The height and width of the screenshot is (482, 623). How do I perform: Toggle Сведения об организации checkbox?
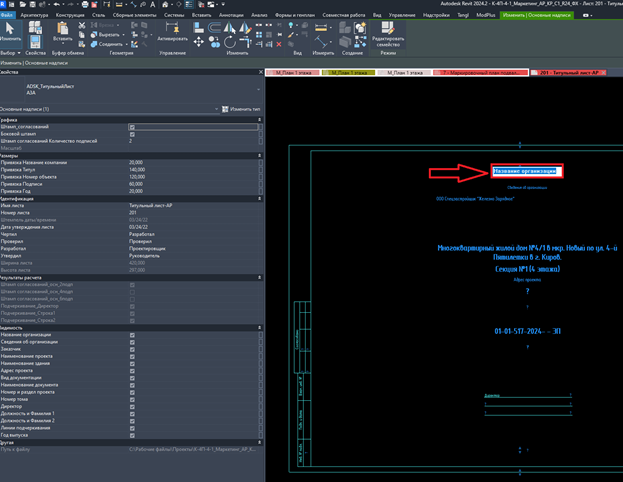coord(132,342)
